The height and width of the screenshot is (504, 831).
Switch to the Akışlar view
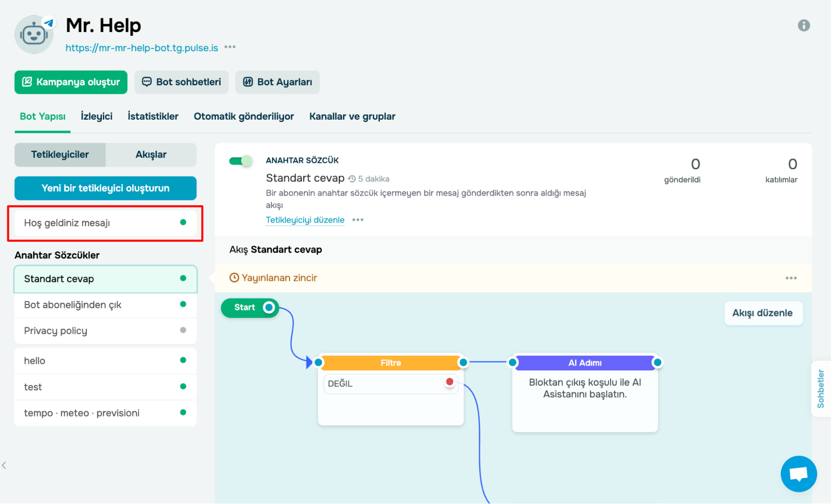pos(150,155)
